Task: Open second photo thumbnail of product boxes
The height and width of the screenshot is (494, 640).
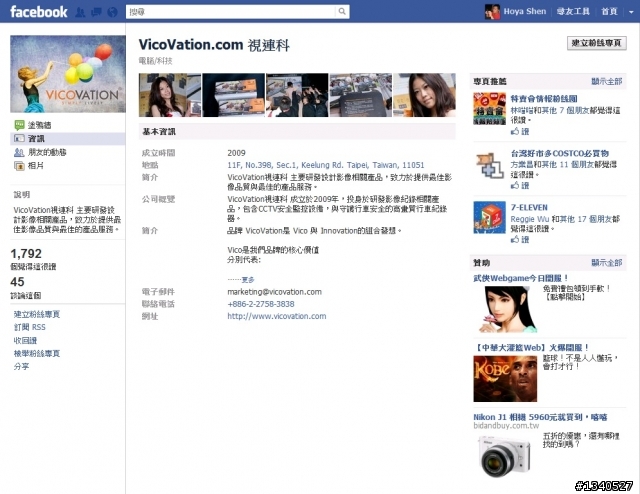Action: coord(233,95)
